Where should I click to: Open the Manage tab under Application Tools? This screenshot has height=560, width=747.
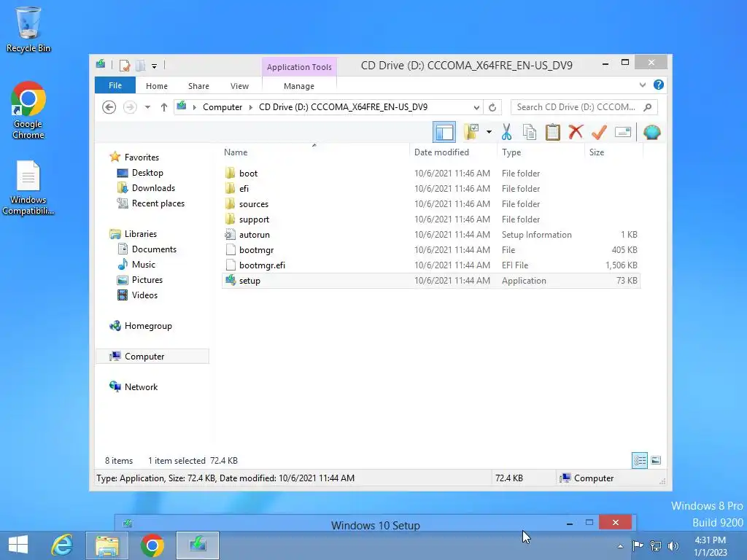click(x=298, y=86)
